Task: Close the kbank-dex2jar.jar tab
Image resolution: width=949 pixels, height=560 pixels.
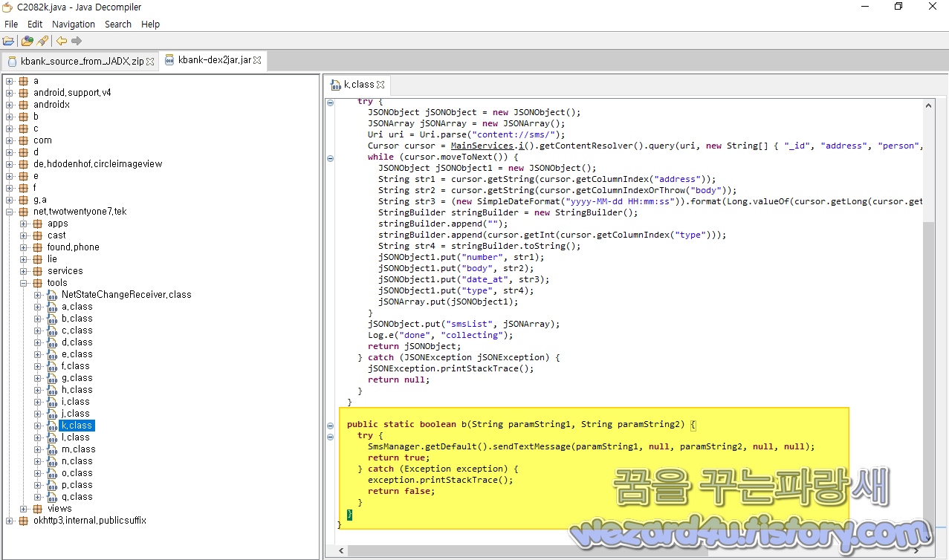Action: (x=258, y=61)
